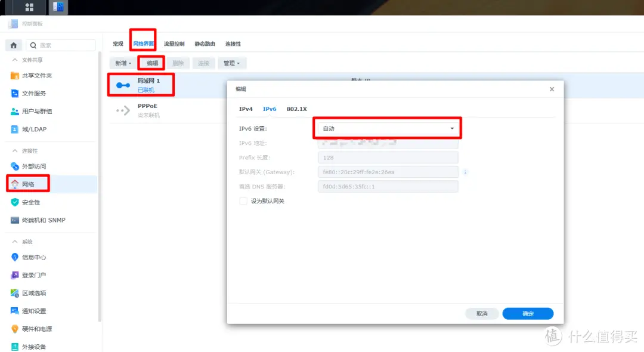Switch to the IPv4 tab in the dialog
This screenshot has height=352, width=644.
(x=246, y=109)
